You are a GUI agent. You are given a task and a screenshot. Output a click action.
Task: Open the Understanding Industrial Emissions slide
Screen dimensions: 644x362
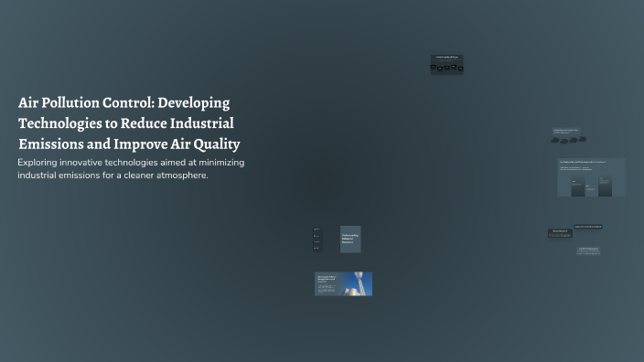pyautogui.click(x=350, y=240)
